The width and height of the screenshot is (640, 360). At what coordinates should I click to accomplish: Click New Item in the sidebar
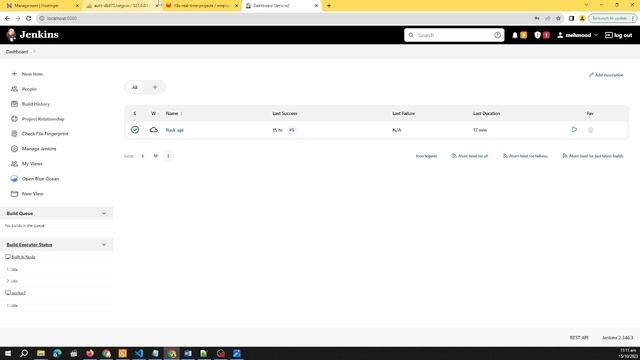[32, 74]
